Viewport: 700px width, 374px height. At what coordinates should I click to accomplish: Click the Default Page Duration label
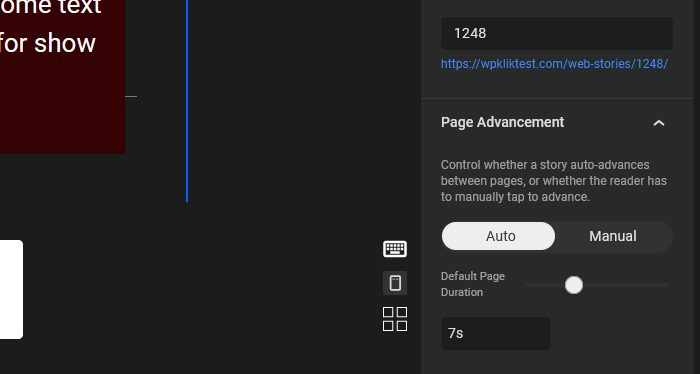(473, 284)
